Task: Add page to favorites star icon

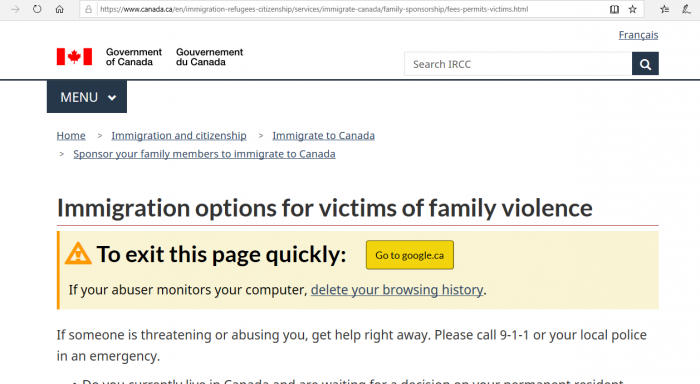Action: (633, 9)
